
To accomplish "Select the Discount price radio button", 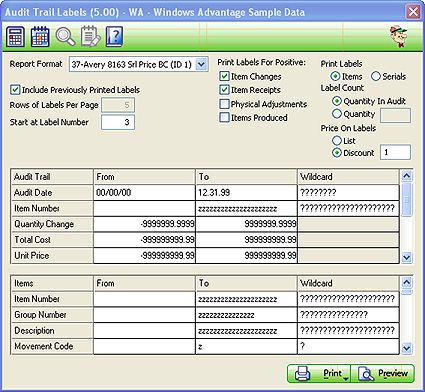I will point(337,153).
